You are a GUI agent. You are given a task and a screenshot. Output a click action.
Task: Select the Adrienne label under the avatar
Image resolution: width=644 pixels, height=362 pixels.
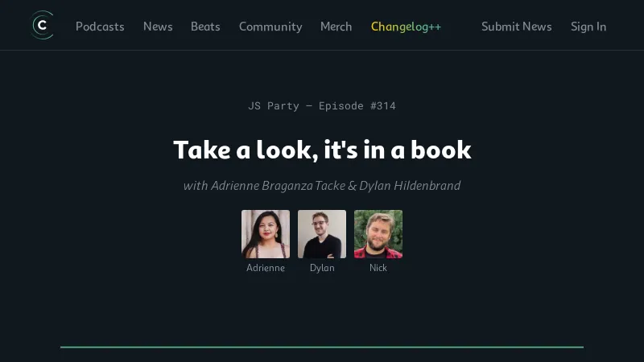pyautogui.click(x=266, y=268)
